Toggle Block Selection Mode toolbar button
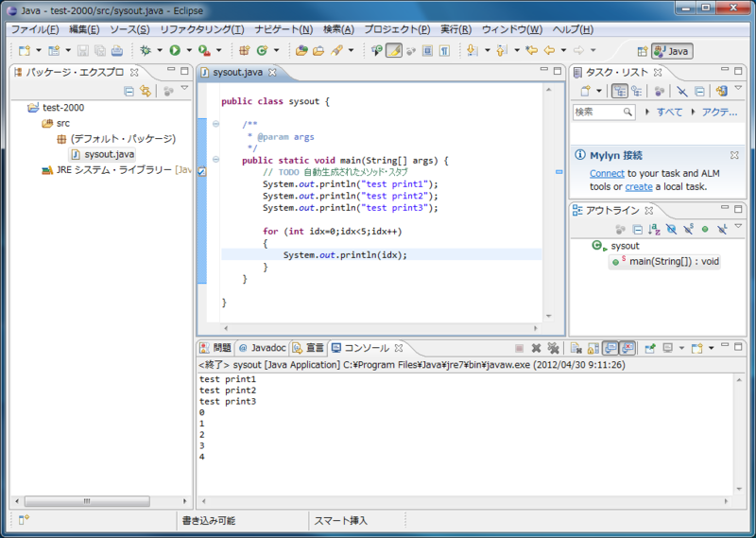Screen dimensions: 756x538 [427, 50]
